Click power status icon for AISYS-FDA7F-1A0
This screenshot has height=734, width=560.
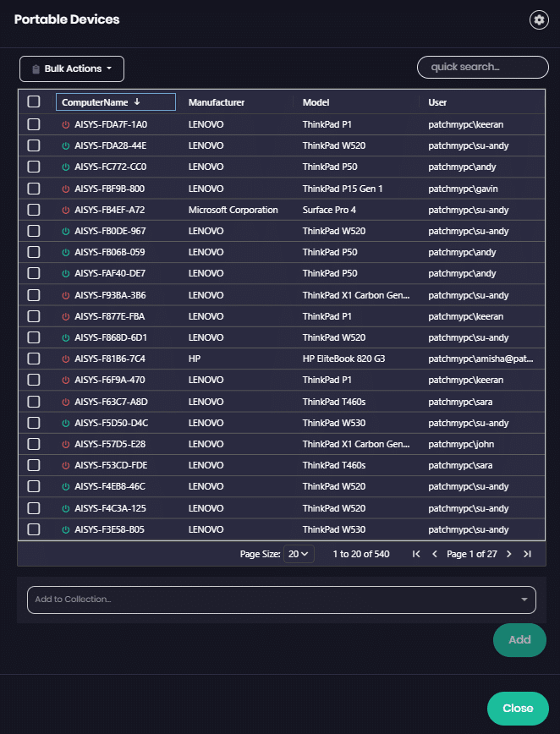point(66,124)
